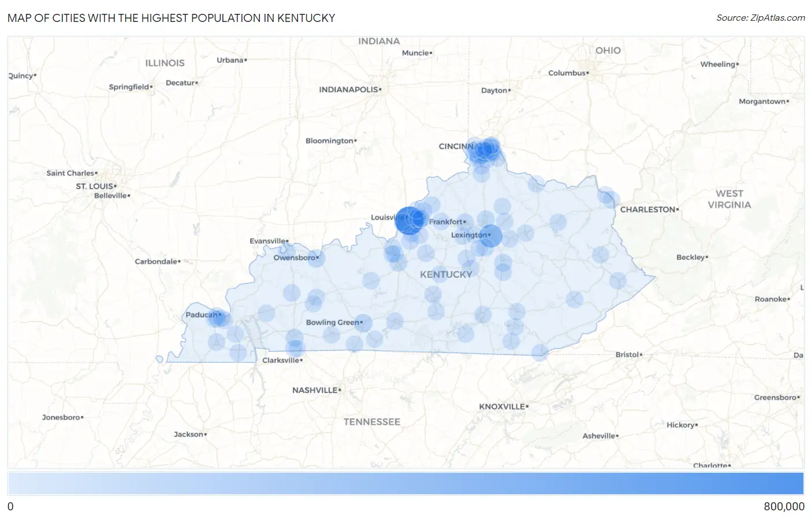Click the map title about Kentucky cities
The image size is (812, 519).
(172, 18)
